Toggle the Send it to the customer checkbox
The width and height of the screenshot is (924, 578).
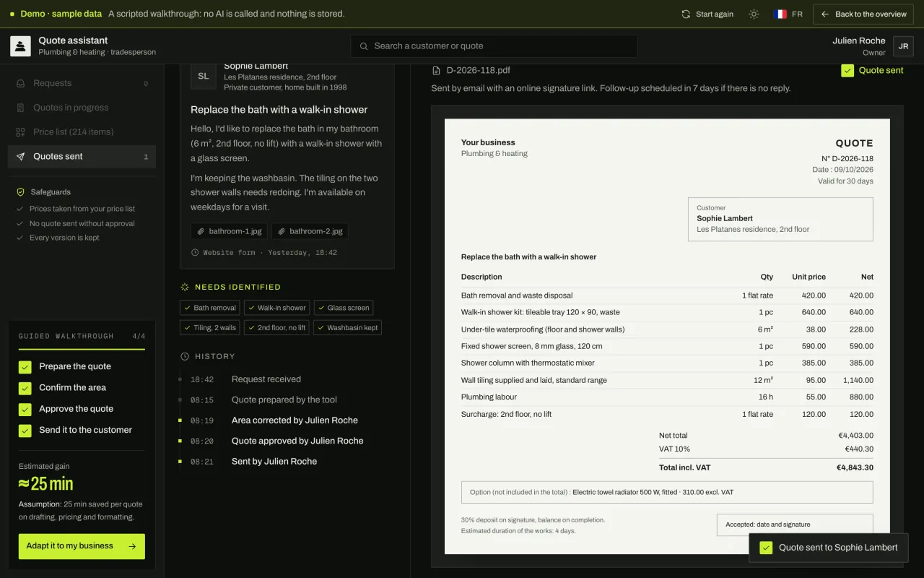pyautogui.click(x=25, y=431)
